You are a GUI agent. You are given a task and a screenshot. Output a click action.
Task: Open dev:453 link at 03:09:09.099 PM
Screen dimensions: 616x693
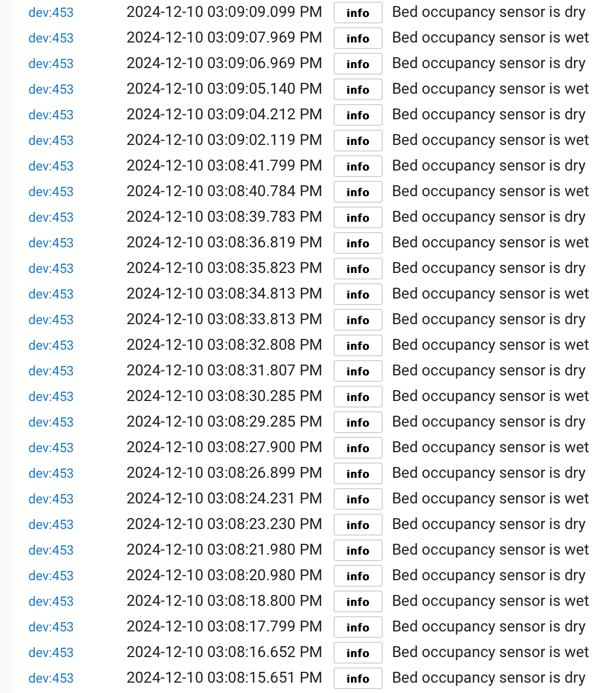pos(51,13)
